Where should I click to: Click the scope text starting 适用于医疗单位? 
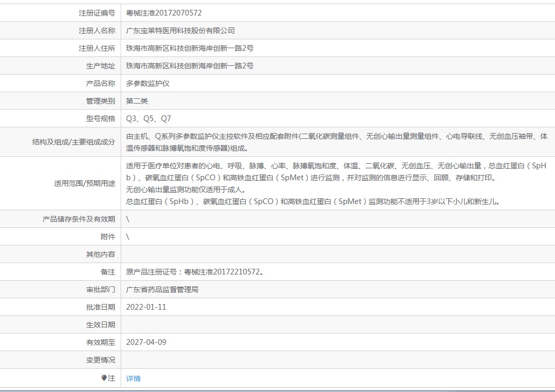pyautogui.click(x=336, y=172)
